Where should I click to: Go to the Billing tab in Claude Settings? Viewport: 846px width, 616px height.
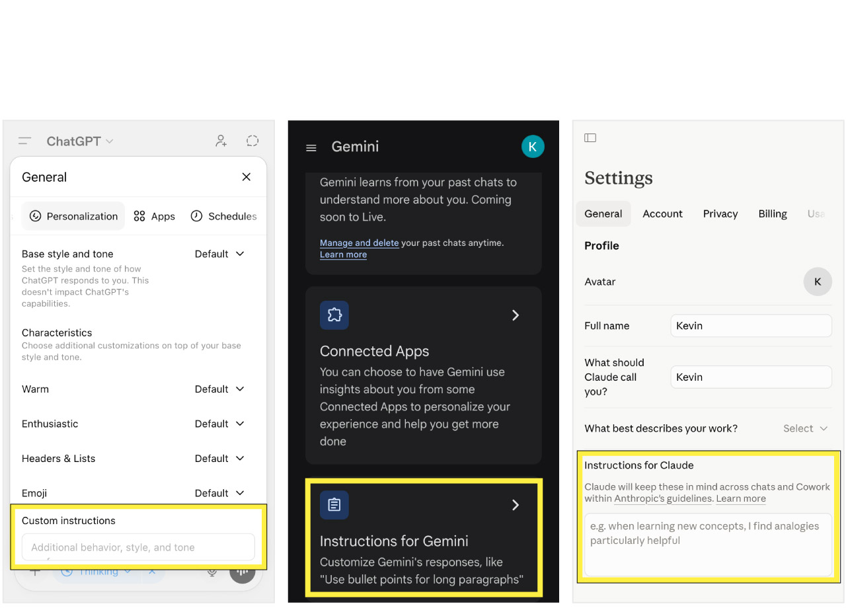tap(773, 214)
